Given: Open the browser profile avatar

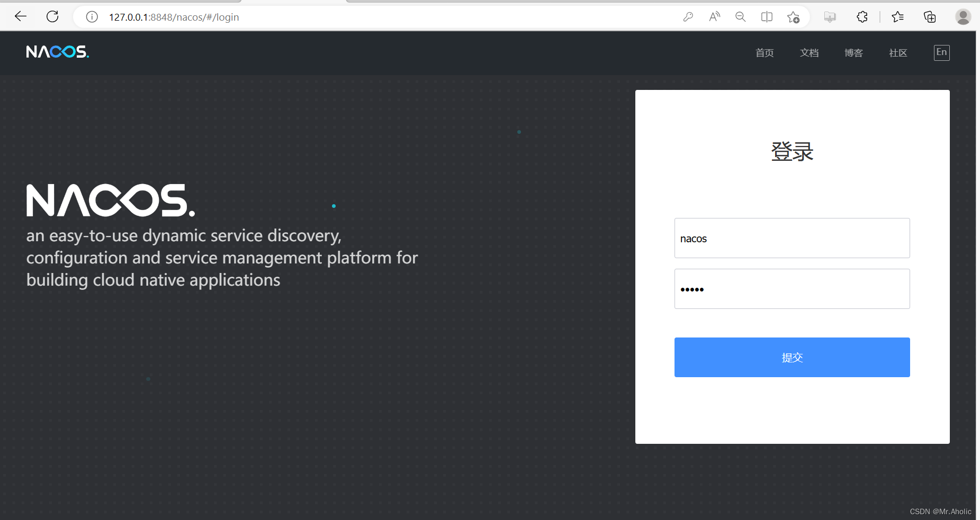Looking at the screenshot, I should point(963,17).
